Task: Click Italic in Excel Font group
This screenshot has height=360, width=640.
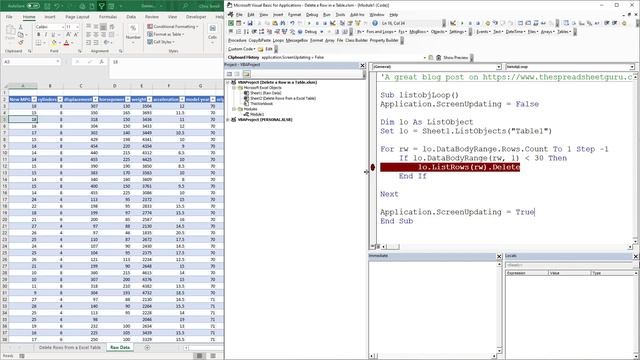Action: pos(46,35)
